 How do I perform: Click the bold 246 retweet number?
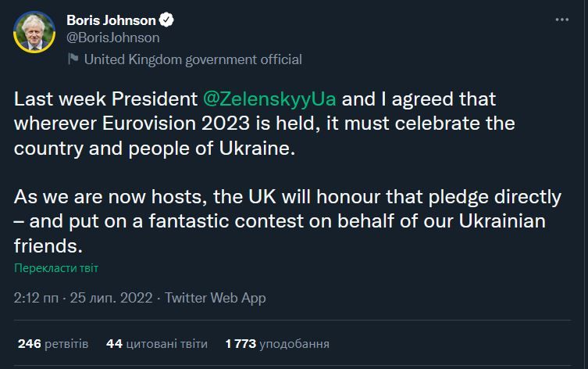click(x=28, y=343)
